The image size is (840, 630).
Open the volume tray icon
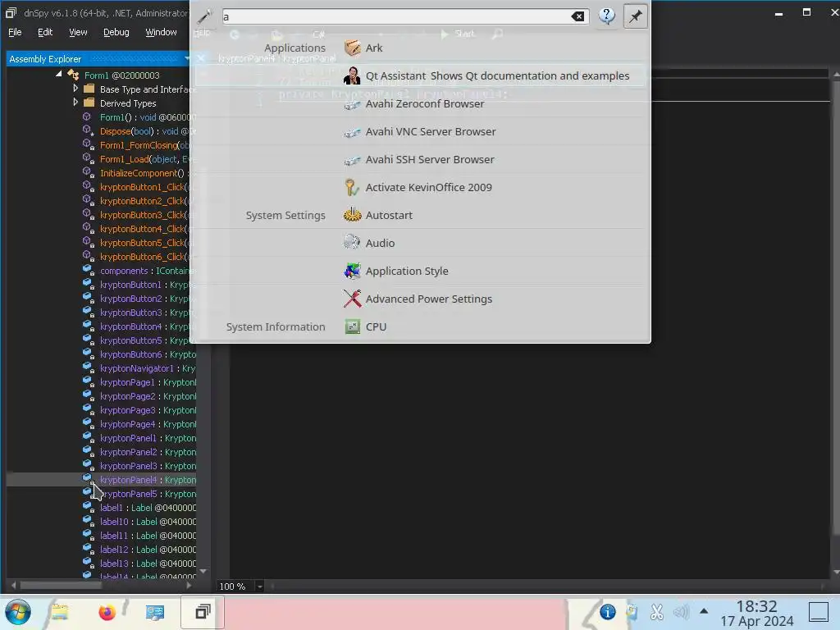point(681,612)
